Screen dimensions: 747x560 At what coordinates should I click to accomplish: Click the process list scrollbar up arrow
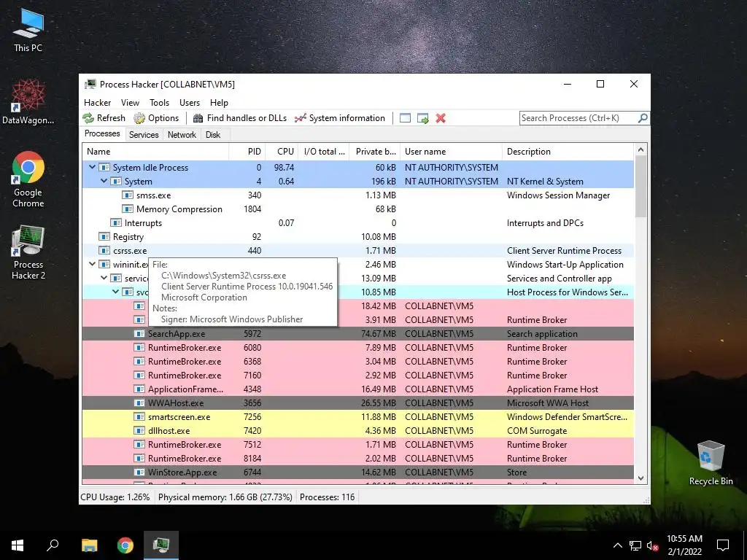[x=640, y=149]
